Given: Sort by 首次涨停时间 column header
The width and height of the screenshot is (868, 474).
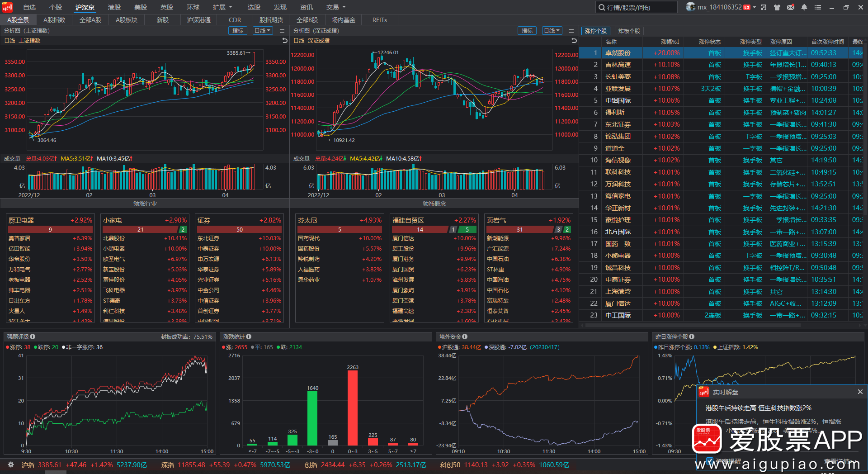Looking at the screenshot, I should coord(828,42).
